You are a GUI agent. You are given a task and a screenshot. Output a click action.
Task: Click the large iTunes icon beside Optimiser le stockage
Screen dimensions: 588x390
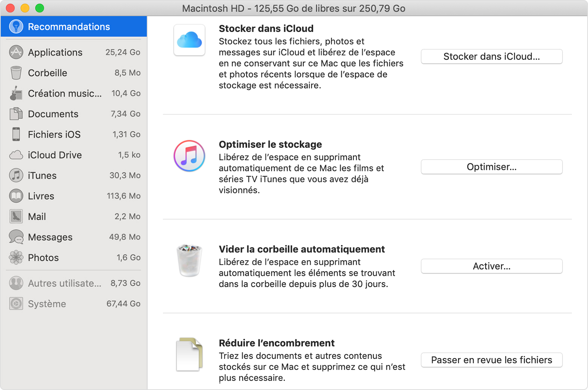(x=189, y=156)
